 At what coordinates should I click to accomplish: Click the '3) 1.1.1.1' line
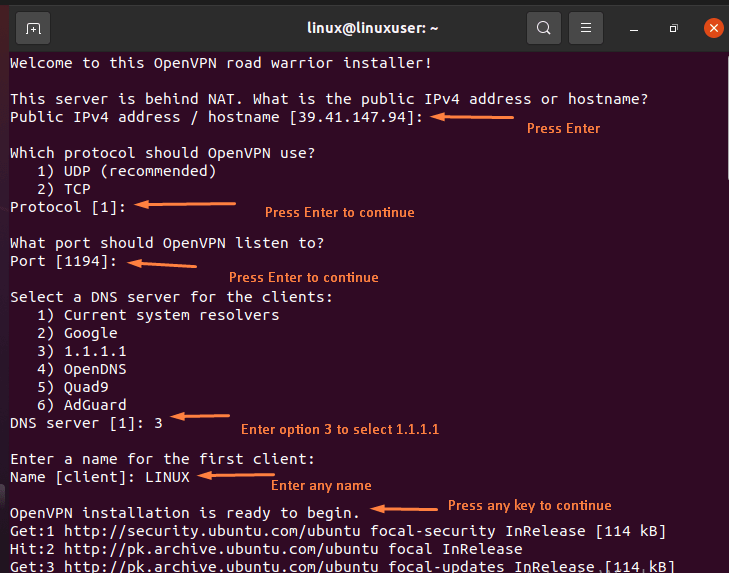(x=82, y=351)
